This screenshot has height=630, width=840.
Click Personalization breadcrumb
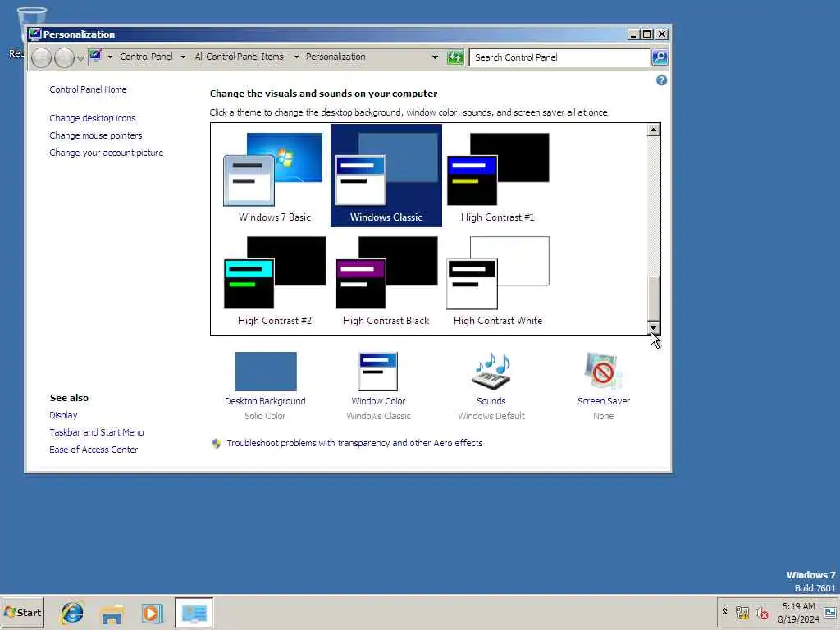point(336,57)
